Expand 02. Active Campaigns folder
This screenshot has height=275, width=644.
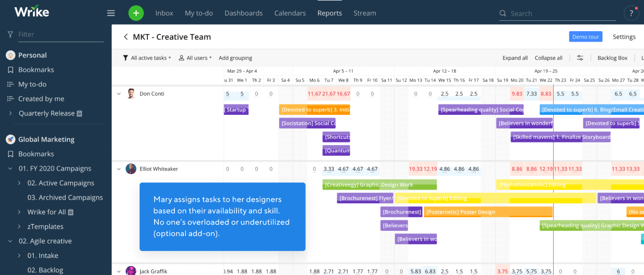(19, 183)
